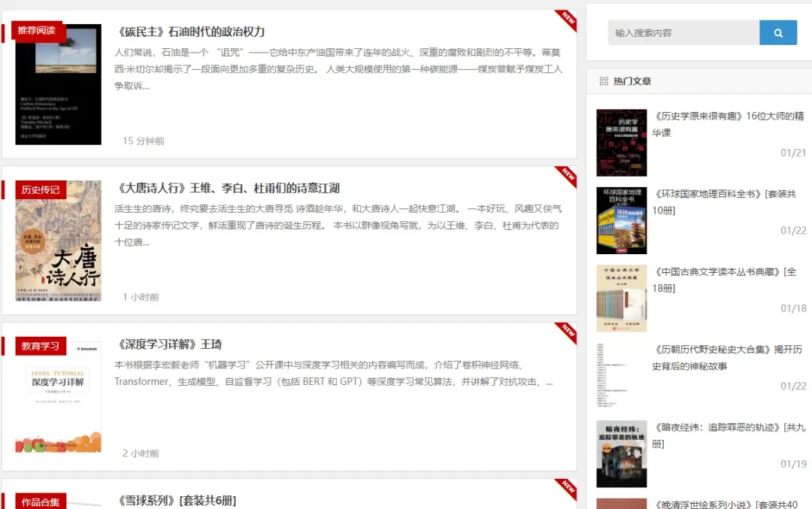Click the 碳民主 book cover thumbnail
Screen dimensions: 812x509
click(58, 84)
